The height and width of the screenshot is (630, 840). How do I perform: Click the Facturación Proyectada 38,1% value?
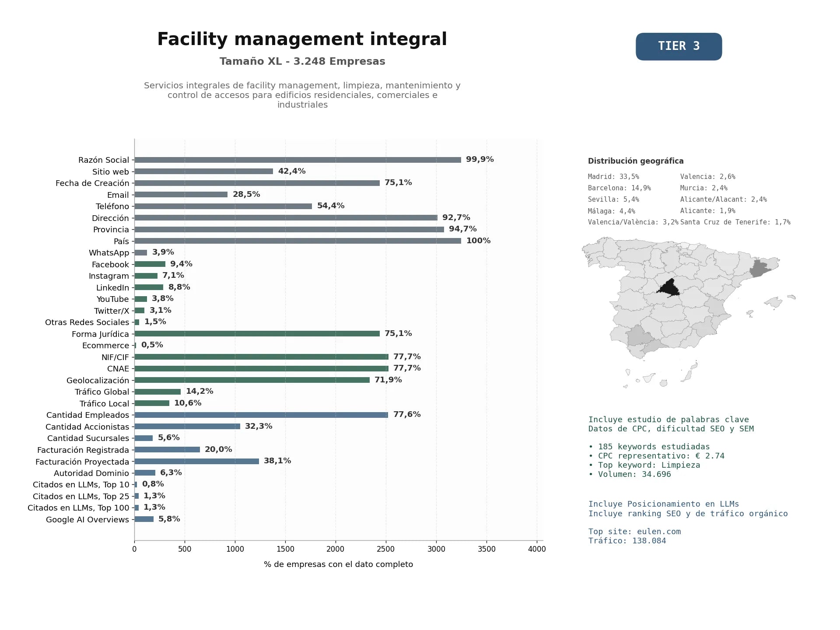[277, 461]
